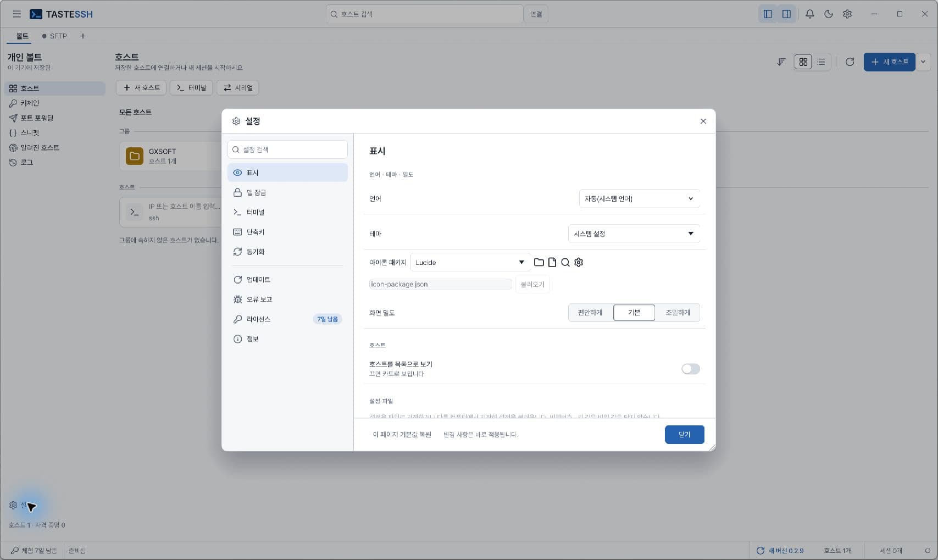Image resolution: width=938 pixels, height=560 pixels.
Task: Click the 불러오기 button
Action: click(x=532, y=284)
